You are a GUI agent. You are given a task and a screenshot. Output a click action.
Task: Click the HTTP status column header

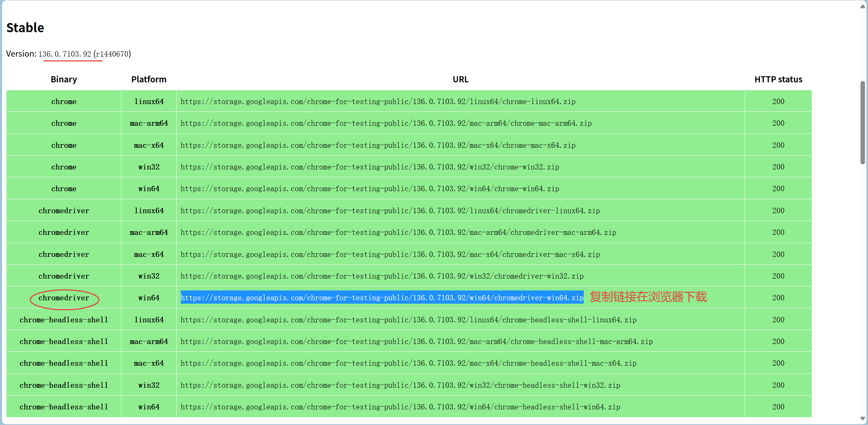(x=778, y=79)
